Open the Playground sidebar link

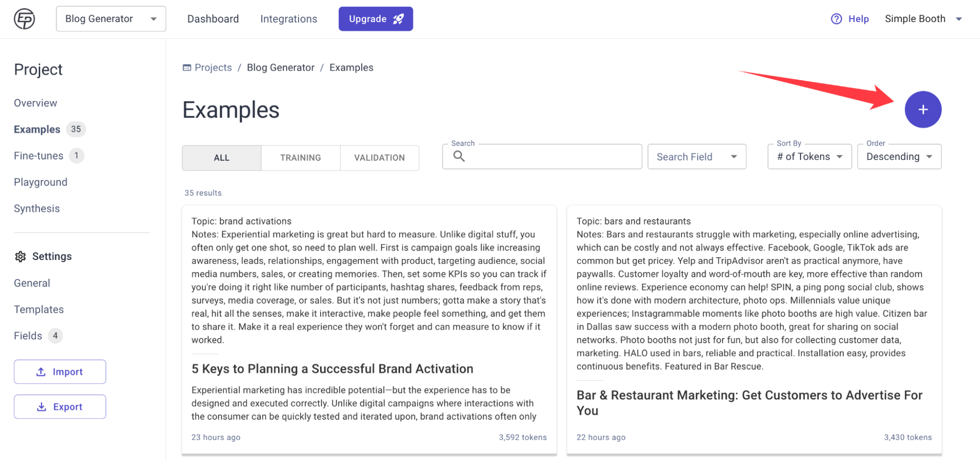pos(41,182)
